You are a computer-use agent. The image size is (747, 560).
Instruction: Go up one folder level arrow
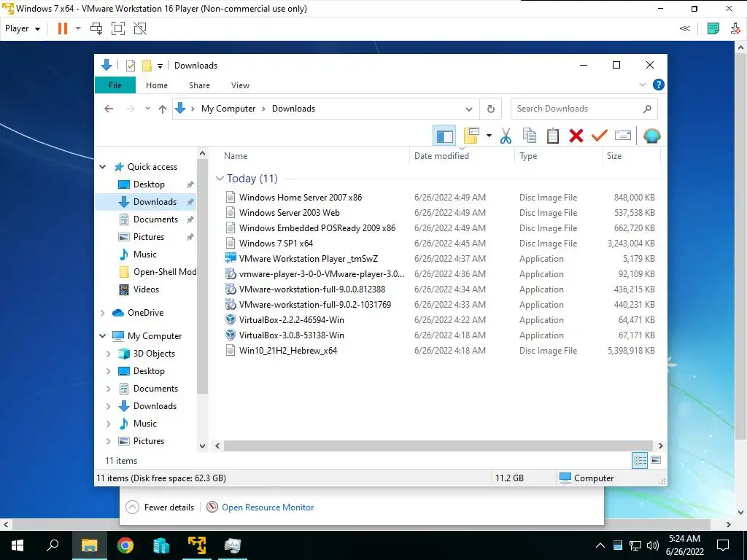pyautogui.click(x=163, y=109)
